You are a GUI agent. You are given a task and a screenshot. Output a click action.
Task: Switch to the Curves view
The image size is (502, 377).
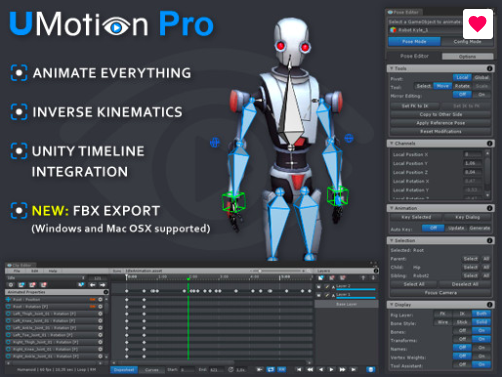tap(152, 370)
